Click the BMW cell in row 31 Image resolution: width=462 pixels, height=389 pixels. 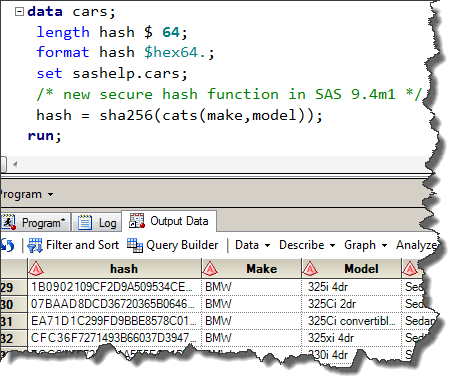(x=252, y=321)
